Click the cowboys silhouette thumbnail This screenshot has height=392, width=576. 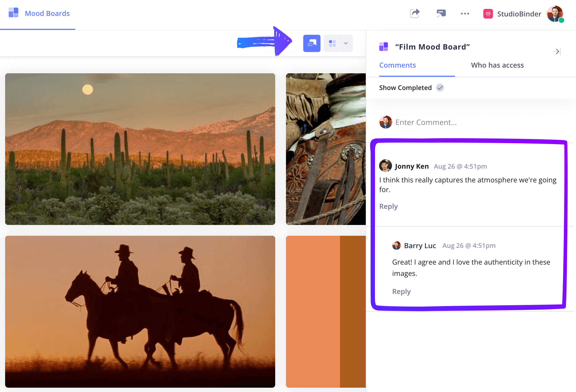[138, 312]
